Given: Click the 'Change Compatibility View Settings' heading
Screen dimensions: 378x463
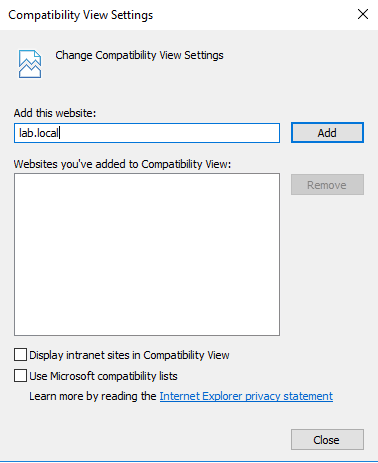Looking at the screenshot, I should pyautogui.click(x=139, y=55).
